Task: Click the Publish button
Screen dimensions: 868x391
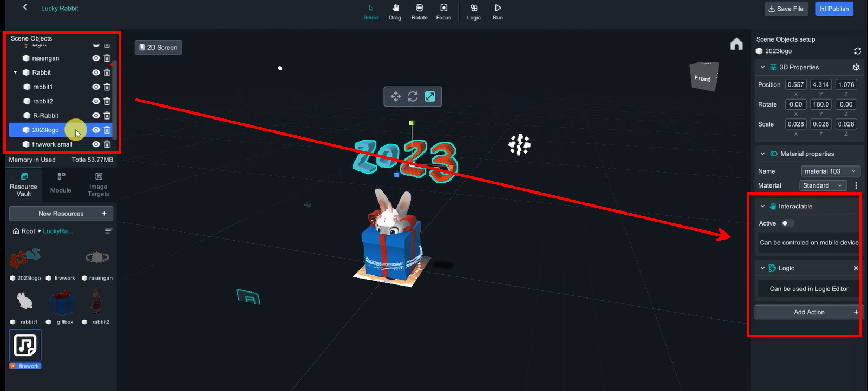Action: pos(834,9)
